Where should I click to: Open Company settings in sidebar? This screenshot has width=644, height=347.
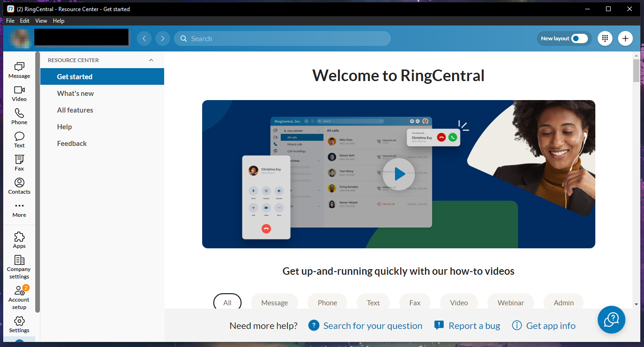click(x=19, y=267)
